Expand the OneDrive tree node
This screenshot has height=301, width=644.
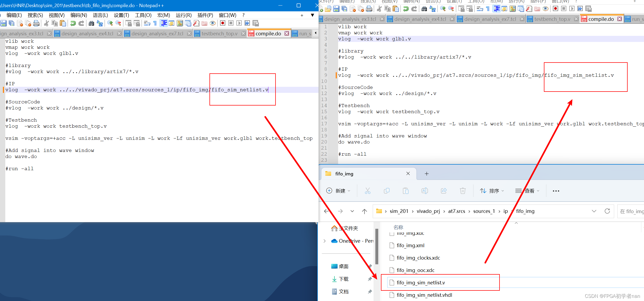[325, 241]
